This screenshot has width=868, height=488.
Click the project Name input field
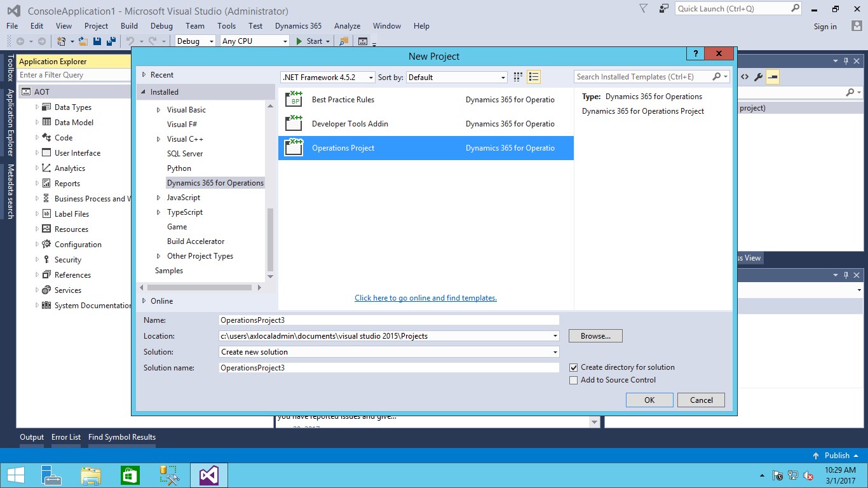click(x=389, y=320)
